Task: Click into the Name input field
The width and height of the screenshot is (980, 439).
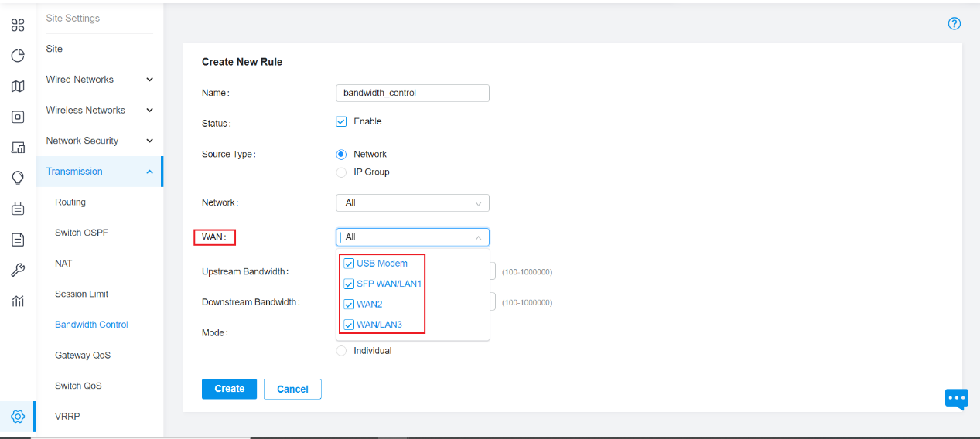Action: point(413,93)
